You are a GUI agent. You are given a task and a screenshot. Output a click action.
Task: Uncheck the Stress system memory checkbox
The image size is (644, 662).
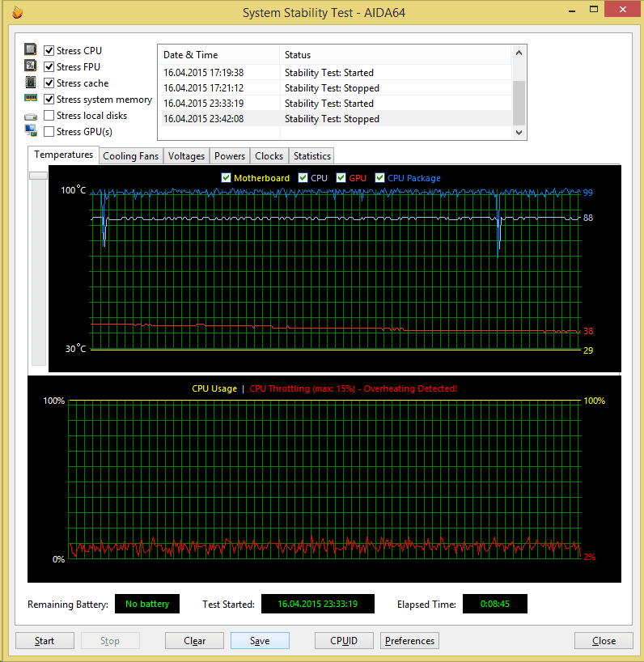pos(49,100)
